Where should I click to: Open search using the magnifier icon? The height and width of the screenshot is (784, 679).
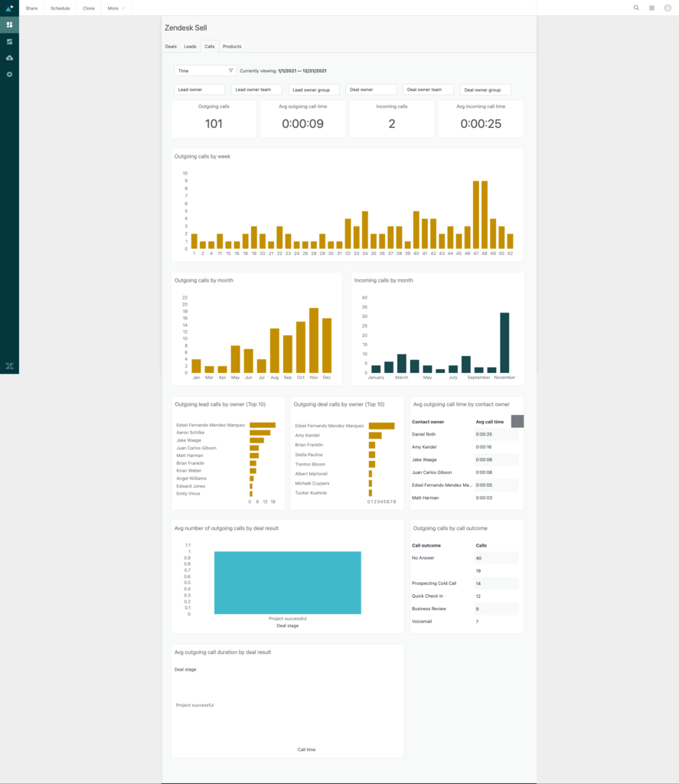pyautogui.click(x=635, y=8)
